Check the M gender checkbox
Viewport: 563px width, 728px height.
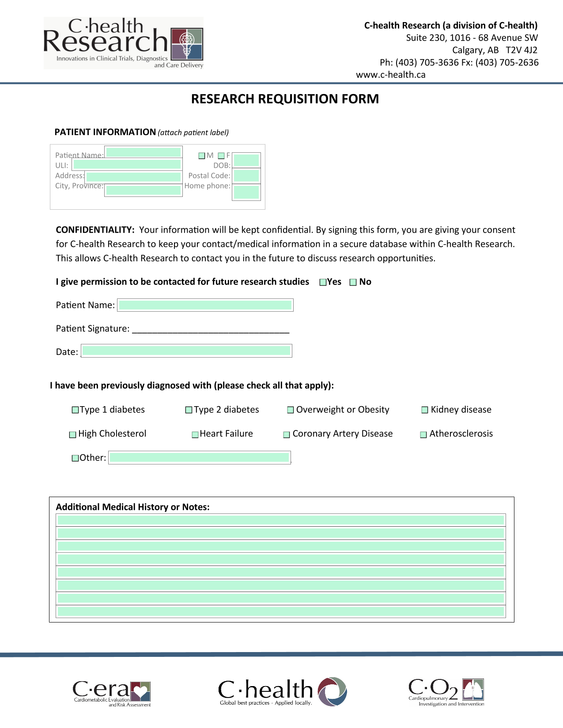click(x=202, y=155)
